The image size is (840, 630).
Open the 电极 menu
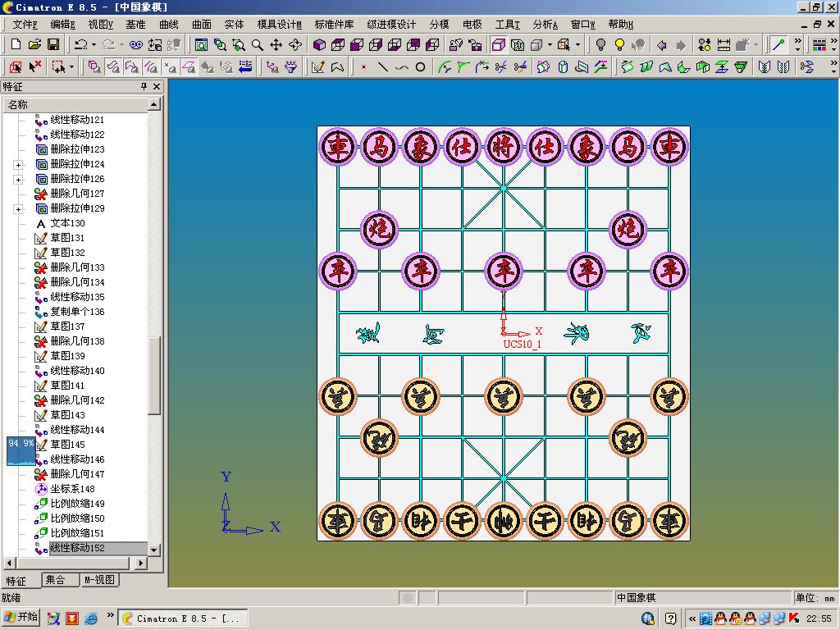pos(472,25)
